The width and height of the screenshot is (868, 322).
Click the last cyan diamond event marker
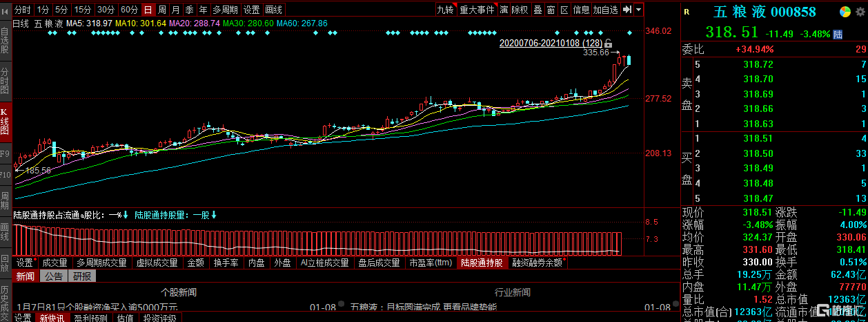point(629,32)
